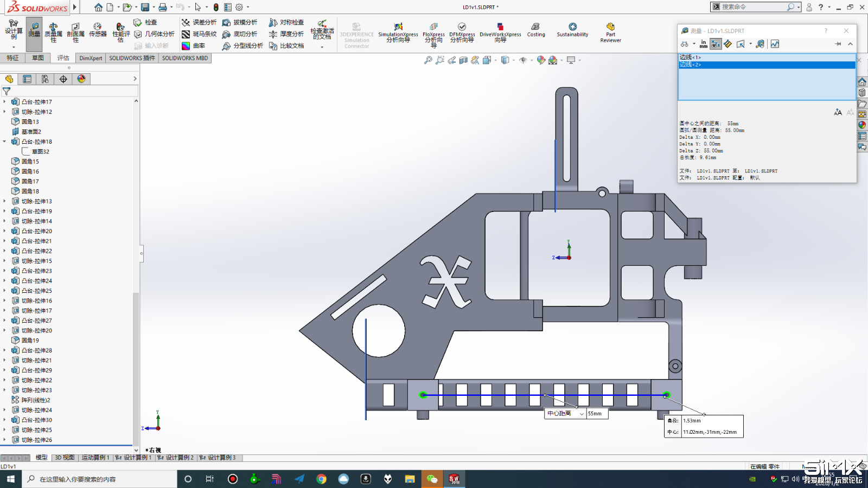Toggle 斑马条纹 zebra stripes display
This screenshot has height=488, width=868.
pos(199,34)
